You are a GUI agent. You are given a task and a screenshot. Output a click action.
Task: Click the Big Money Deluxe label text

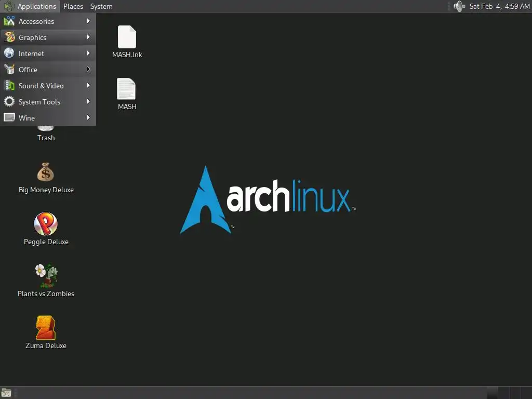(x=46, y=190)
